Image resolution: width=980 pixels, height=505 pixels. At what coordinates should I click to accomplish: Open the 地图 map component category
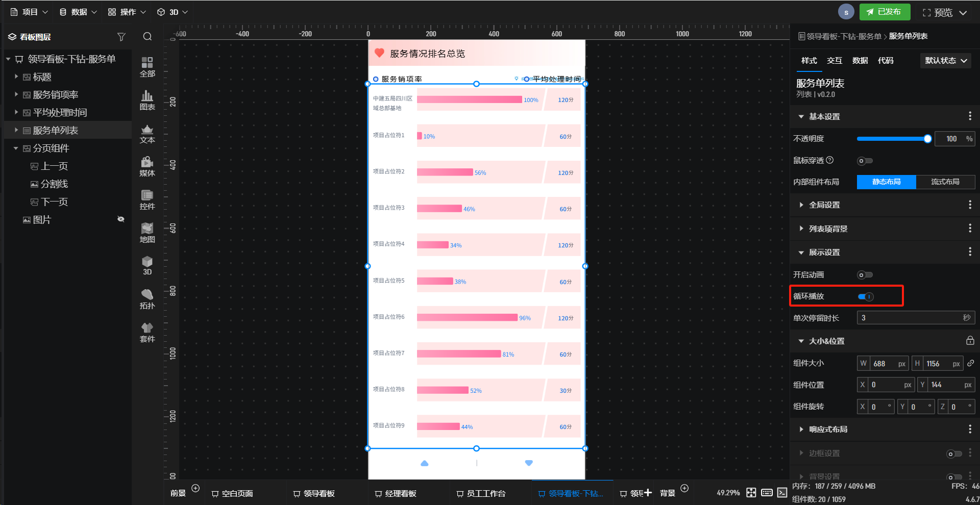(147, 233)
